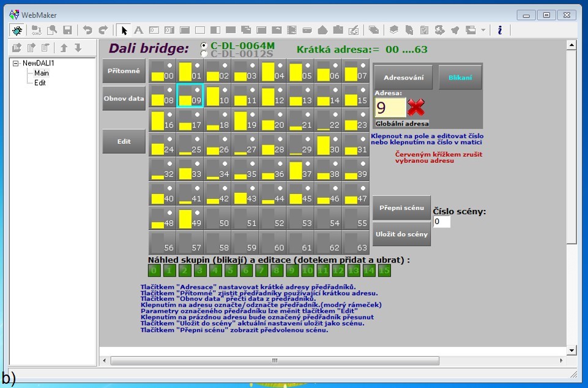Click the Přítomné button
The width and height of the screenshot is (588, 388).
pyautogui.click(x=124, y=70)
